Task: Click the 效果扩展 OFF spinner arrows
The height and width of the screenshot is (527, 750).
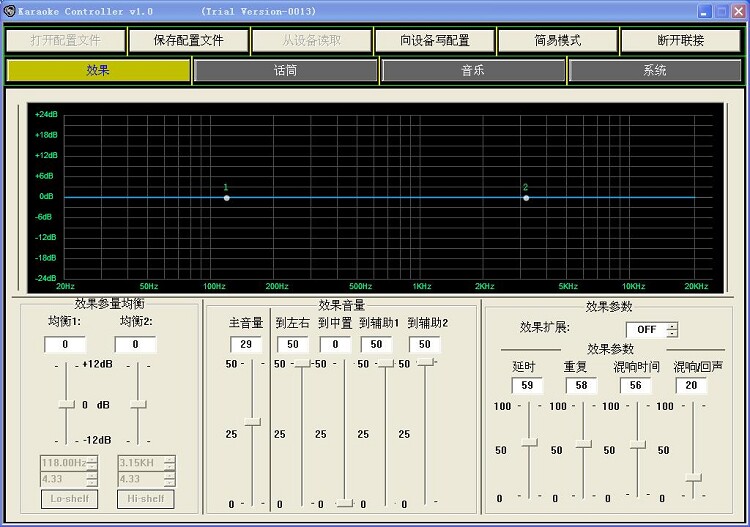Action: 673,329
